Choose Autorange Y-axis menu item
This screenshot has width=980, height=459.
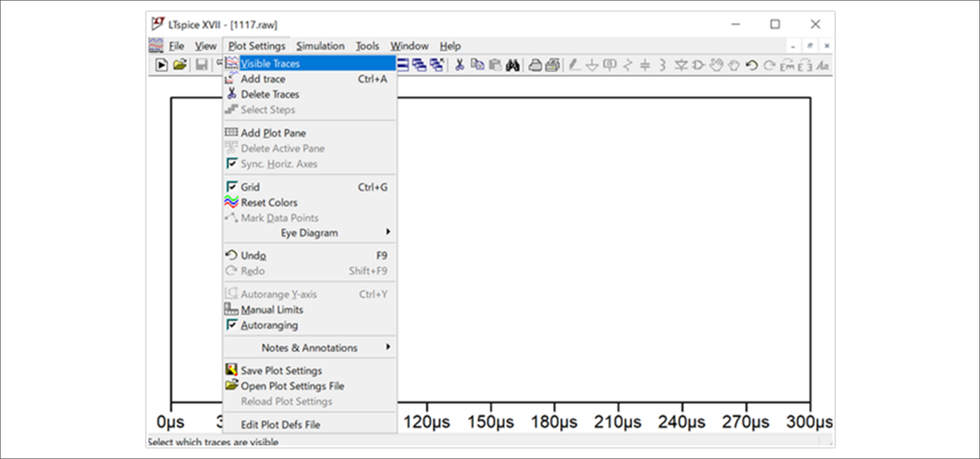coord(310,294)
